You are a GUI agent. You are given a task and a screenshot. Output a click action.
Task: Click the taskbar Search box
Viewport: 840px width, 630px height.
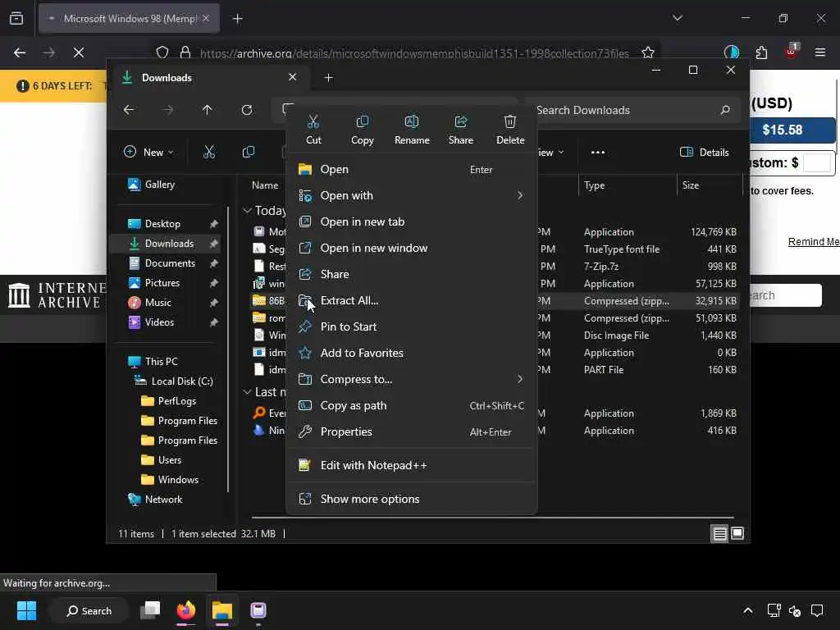pos(89,610)
